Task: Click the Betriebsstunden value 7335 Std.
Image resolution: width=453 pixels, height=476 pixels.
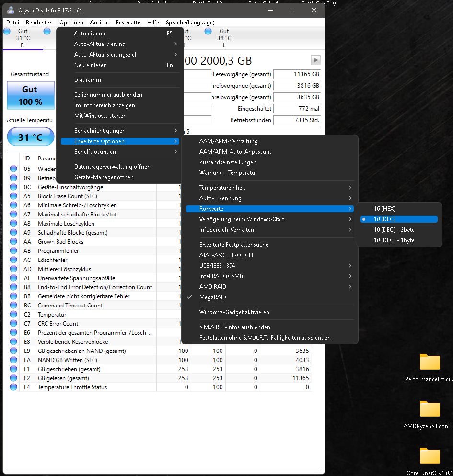Action: click(297, 120)
